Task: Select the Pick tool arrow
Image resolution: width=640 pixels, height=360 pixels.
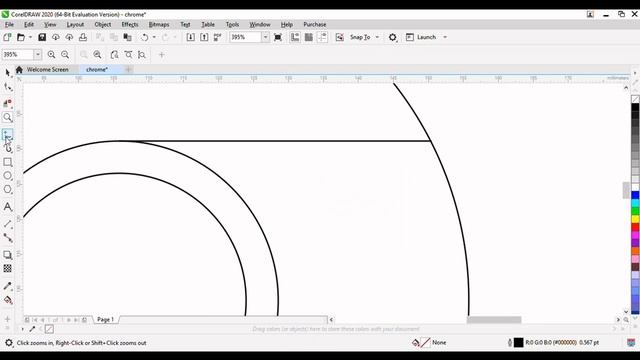Action: click(x=7, y=73)
